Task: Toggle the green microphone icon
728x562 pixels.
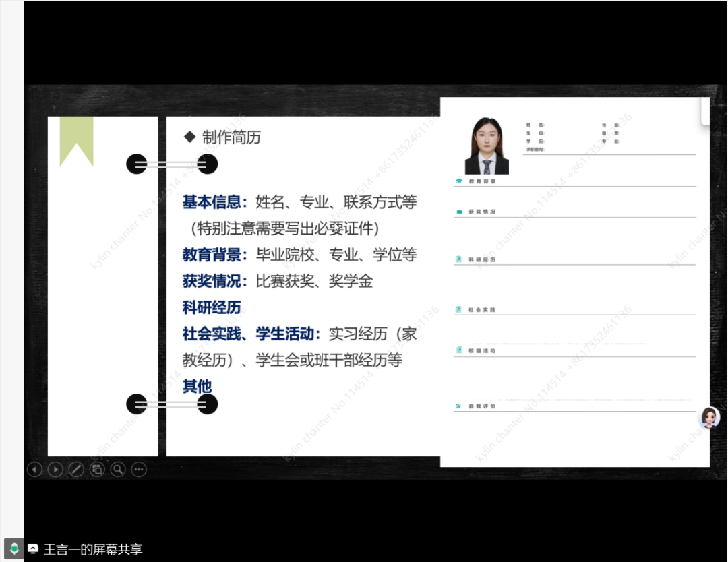Action: [14, 549]
